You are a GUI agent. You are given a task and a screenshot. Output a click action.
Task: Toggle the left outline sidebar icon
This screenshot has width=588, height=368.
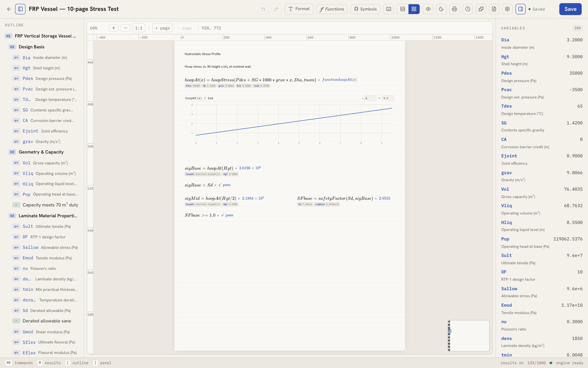[x=20, y=9]
